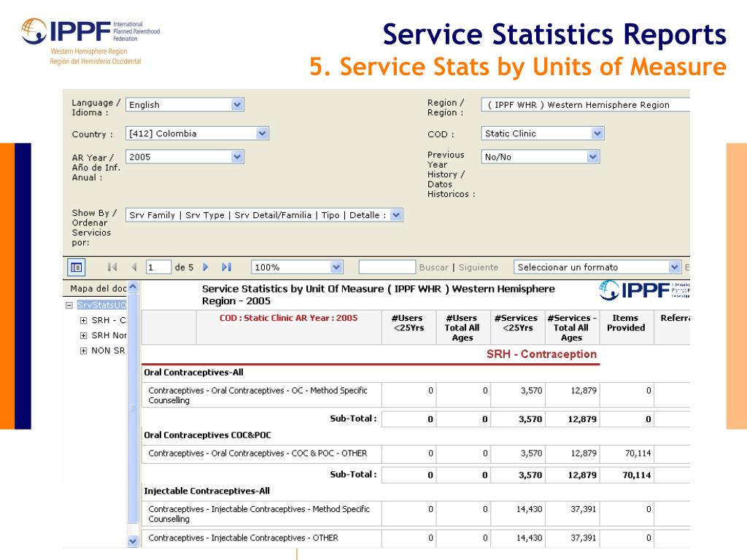Click the 70,114 items provided value in COC & POC - OTHER row
This screenshot has width=747, height=560.
(x=638, y=454)
